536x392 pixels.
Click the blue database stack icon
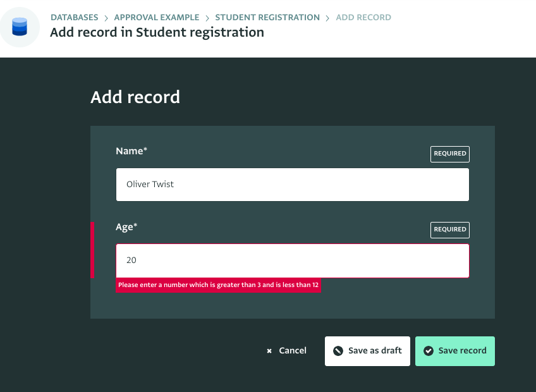20,27
